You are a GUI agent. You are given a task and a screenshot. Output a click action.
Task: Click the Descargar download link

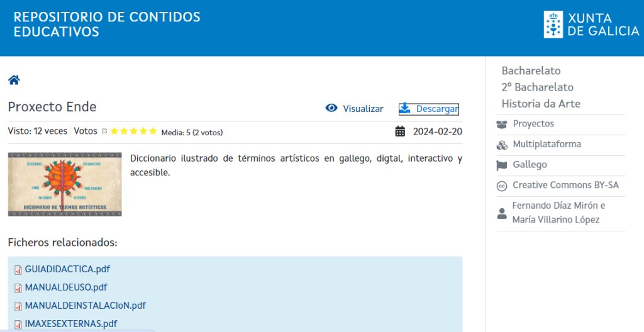point(436,109)
